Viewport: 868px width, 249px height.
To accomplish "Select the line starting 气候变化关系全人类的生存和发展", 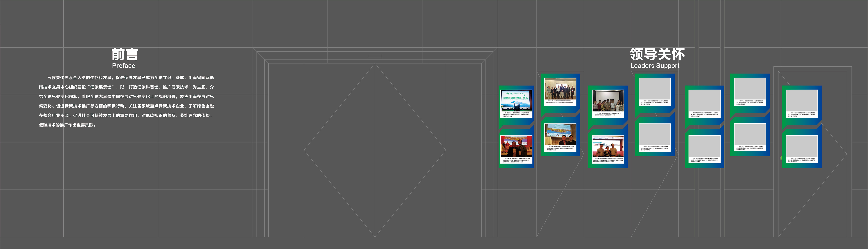I will (x=130, y=78).
